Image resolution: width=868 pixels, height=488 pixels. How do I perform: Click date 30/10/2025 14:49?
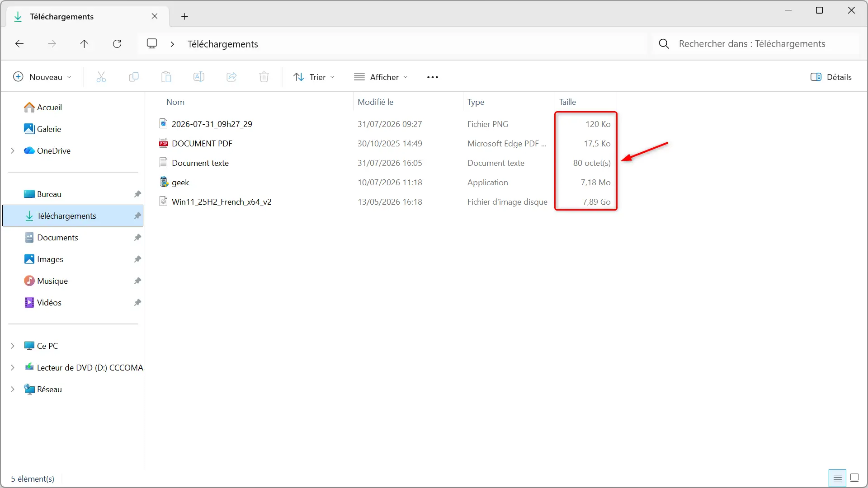click(x=390, y=144)
